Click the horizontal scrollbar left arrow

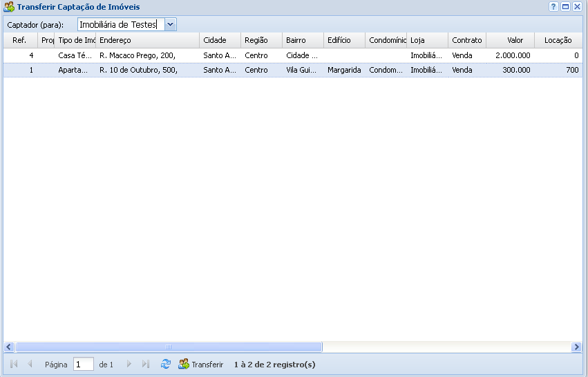point(9,347)
